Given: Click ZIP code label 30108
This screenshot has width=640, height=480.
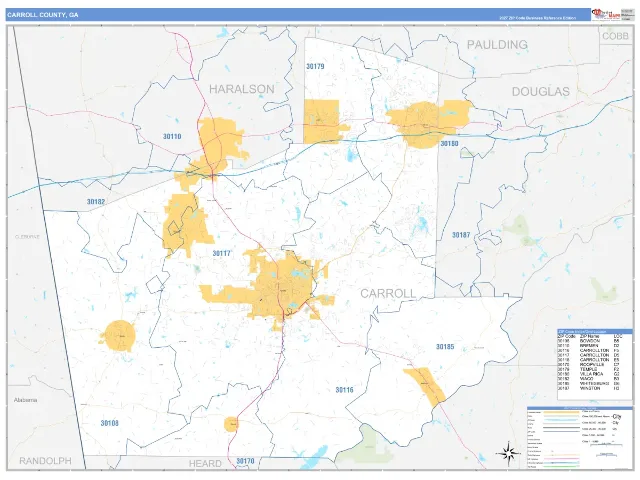Looking at the screenshot, I should pyautogui.click(x=109, y=423).
